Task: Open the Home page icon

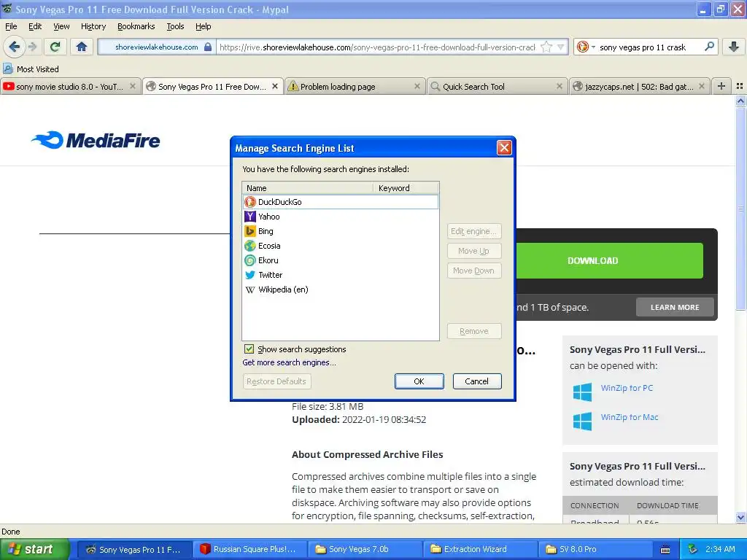Action: click(82, 47)
